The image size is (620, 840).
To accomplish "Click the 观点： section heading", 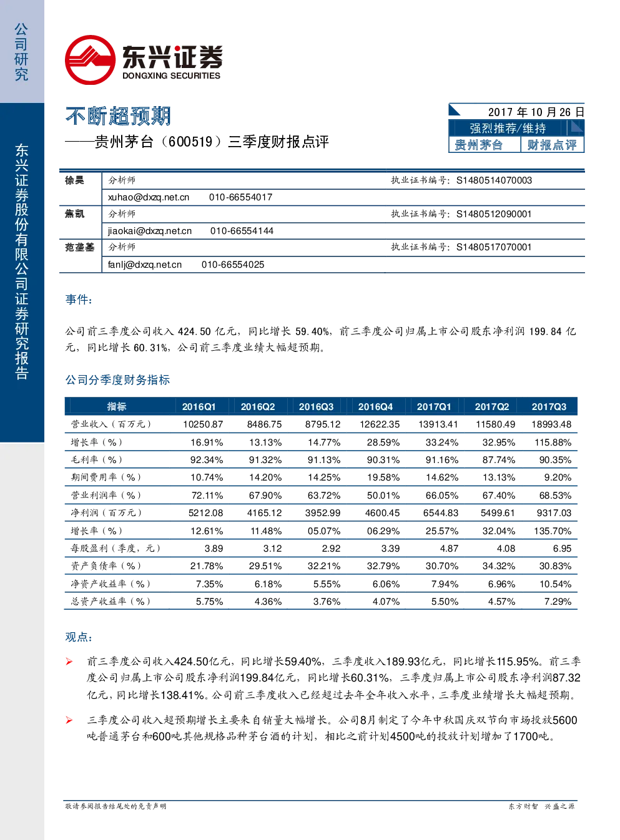I will pos(79,637).
